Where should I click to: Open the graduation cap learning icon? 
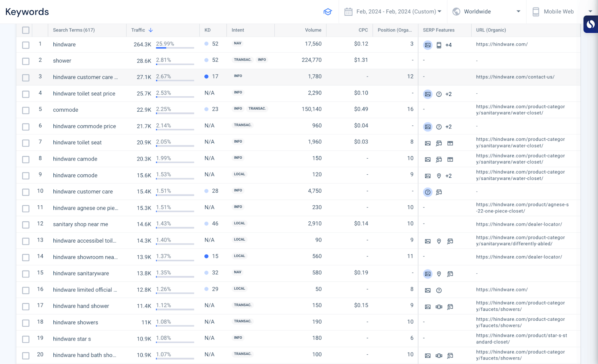tap(327, 12)
